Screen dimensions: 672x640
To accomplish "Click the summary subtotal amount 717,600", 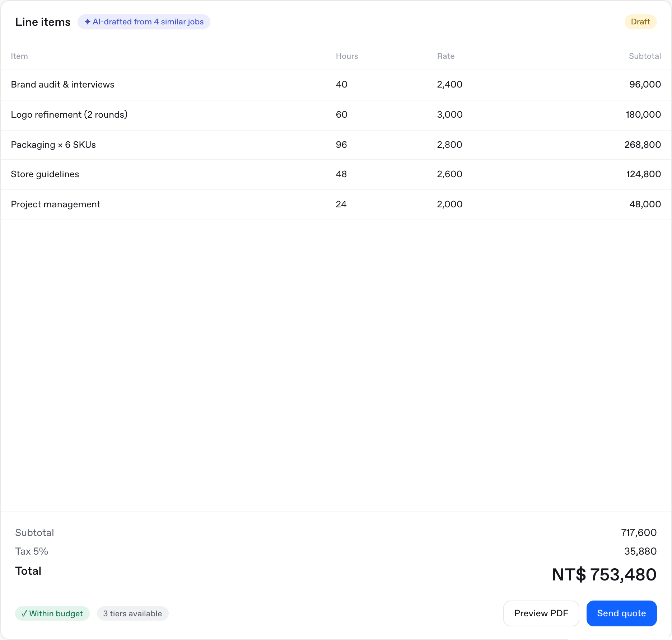I will click(639, 533).
